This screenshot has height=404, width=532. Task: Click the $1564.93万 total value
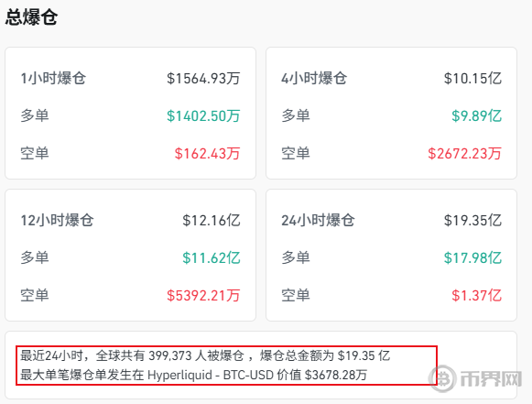203,79
